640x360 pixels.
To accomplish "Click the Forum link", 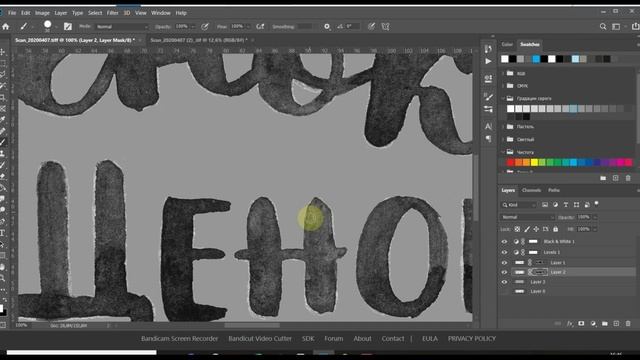I will coord(333,338).
